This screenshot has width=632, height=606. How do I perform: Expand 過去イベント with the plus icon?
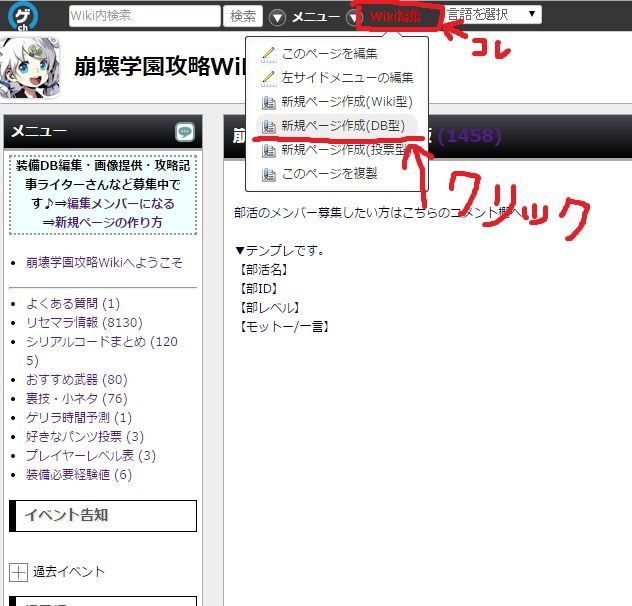pyautogui.click(x=18, y=572)
